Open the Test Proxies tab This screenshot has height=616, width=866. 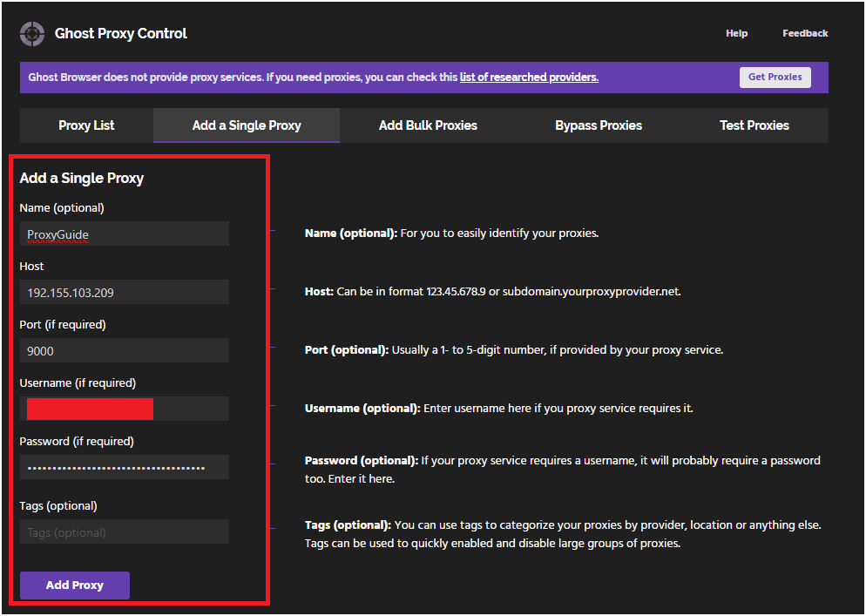(x=754, y=125)
